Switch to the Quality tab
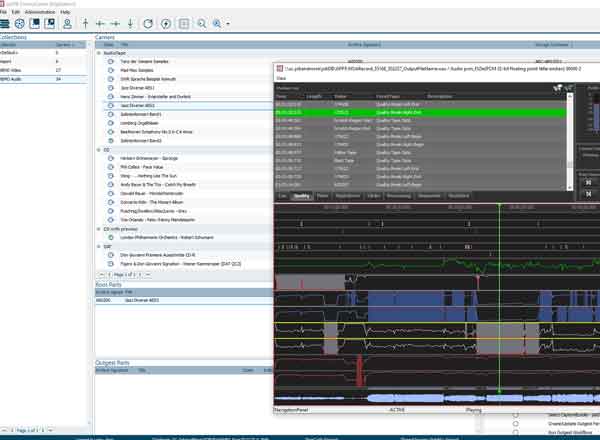This screenshot has width=600, height=440. pyautogui.click(x=302, y=196)
